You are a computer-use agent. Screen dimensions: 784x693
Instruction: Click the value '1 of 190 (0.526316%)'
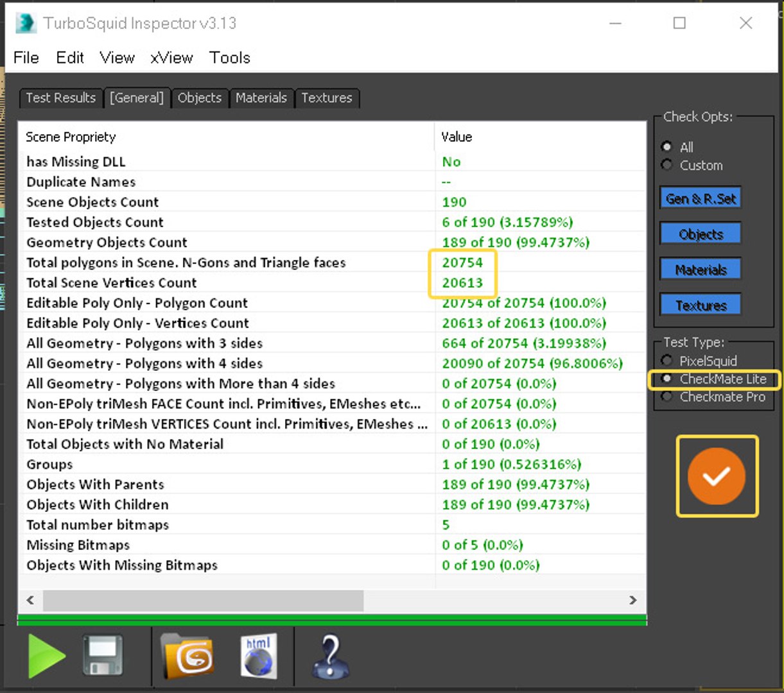click(512, 465)
